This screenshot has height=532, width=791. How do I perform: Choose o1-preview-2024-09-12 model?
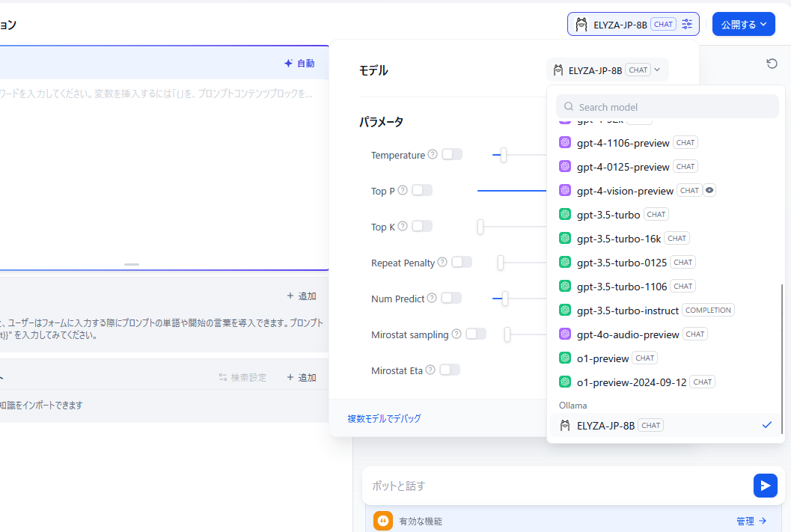click(x=666, y=382)
